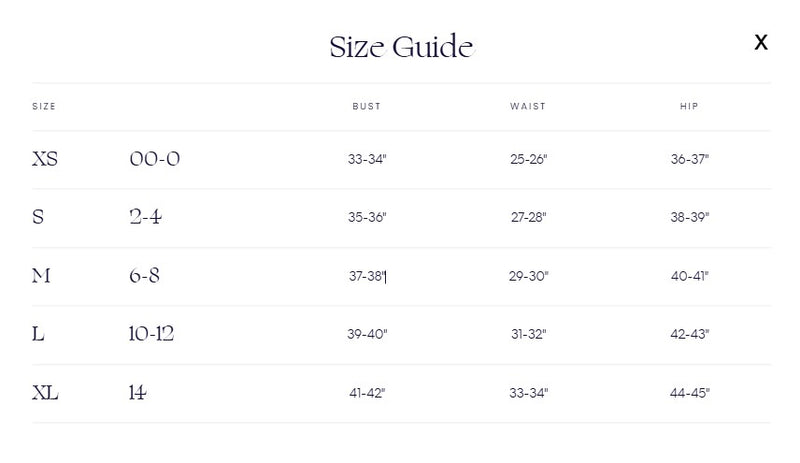Screen dimensions: 800x463
Task: Click the 40-41" hip measurement
Action: (689, 276)
